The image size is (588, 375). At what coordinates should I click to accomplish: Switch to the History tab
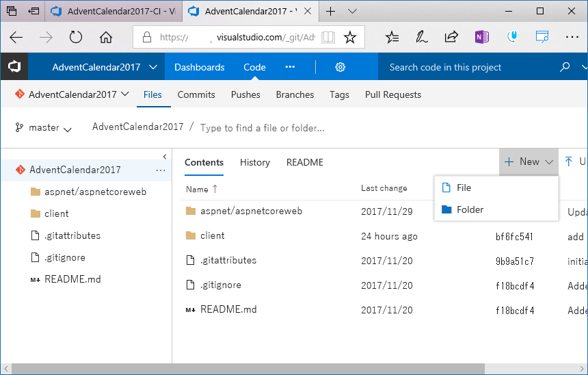(255, 163)
